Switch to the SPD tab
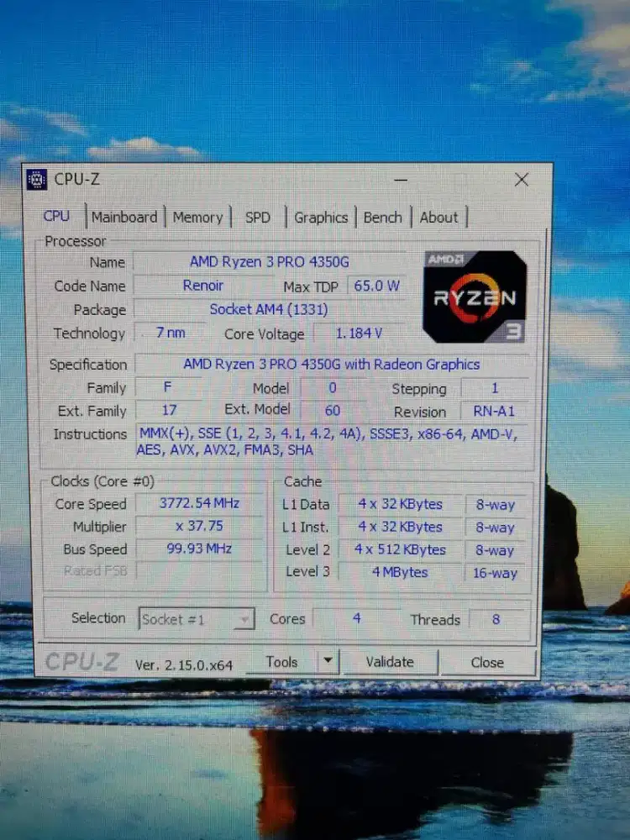 (258, 218)
